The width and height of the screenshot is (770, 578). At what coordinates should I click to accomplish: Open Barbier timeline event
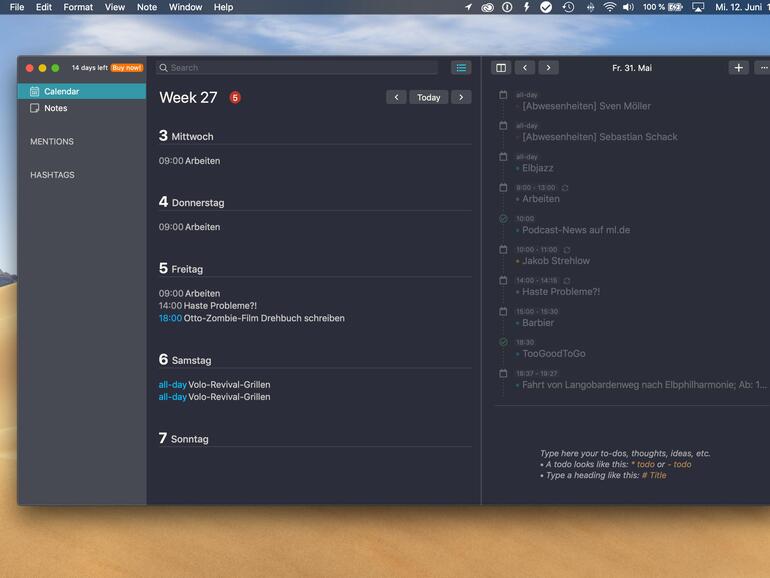tap(538, 323)
